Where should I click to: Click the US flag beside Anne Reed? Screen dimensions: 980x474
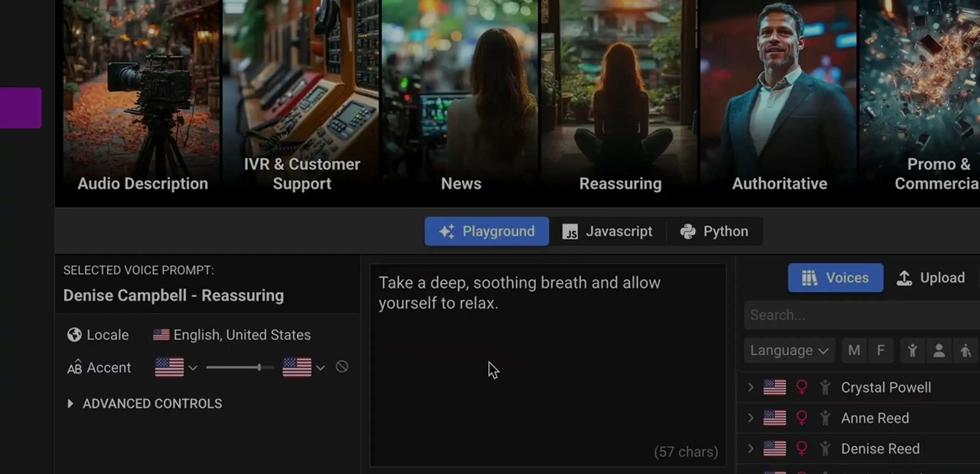pos(775,418)
